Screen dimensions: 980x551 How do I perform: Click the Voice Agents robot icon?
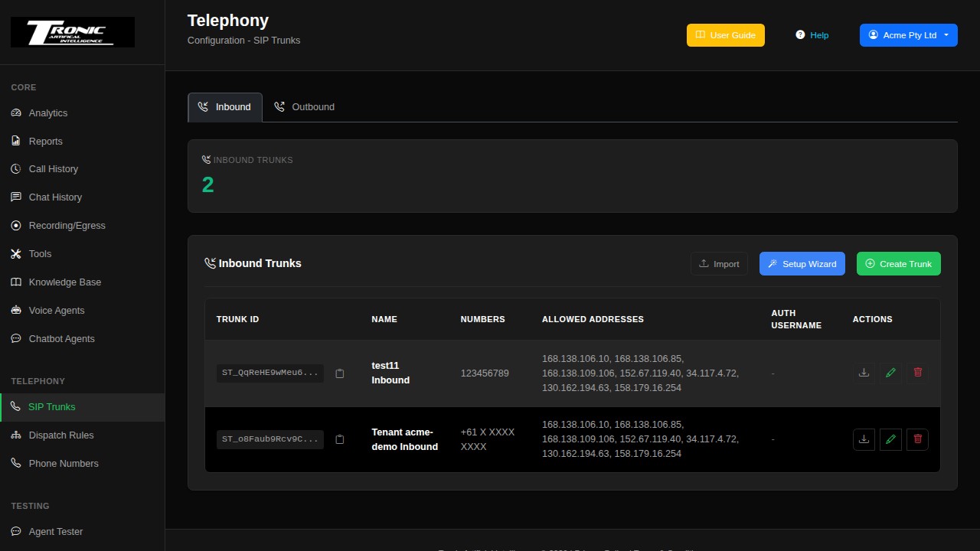[16, 311]
